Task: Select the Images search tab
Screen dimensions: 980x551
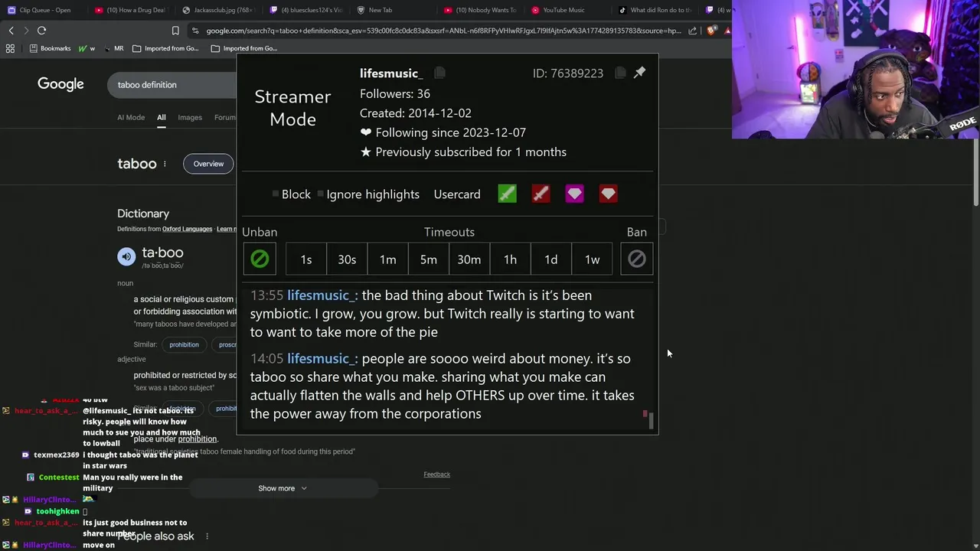Action: pos(190,117)
